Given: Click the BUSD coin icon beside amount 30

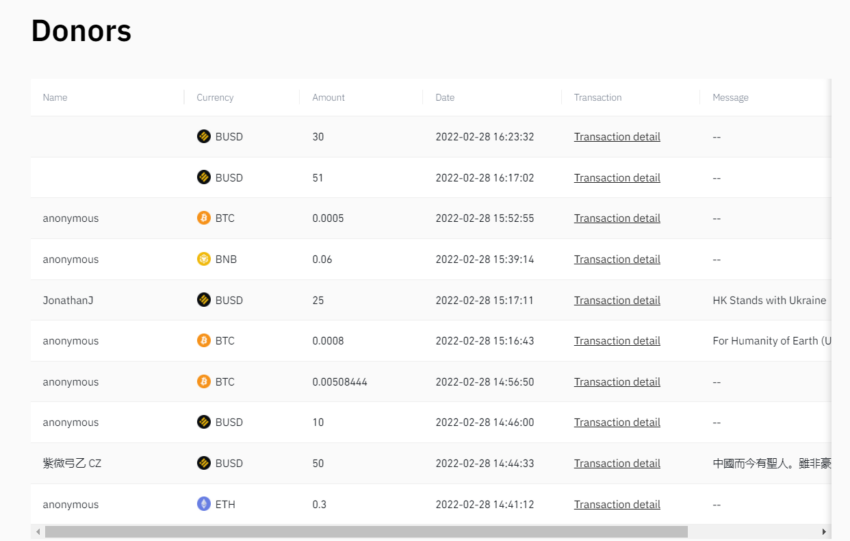Looking at the screenshot, I should 204,137.
